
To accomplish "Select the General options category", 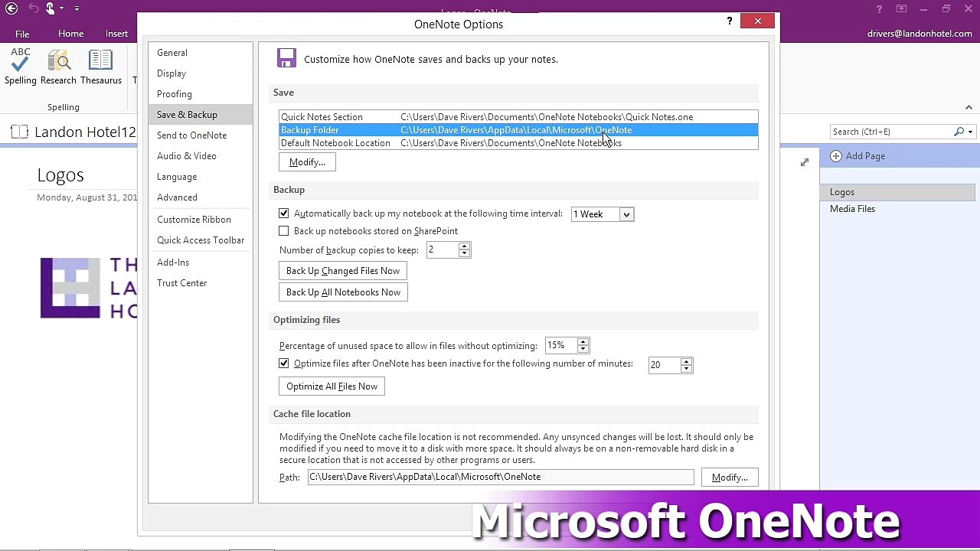I will tap(201, 53).
